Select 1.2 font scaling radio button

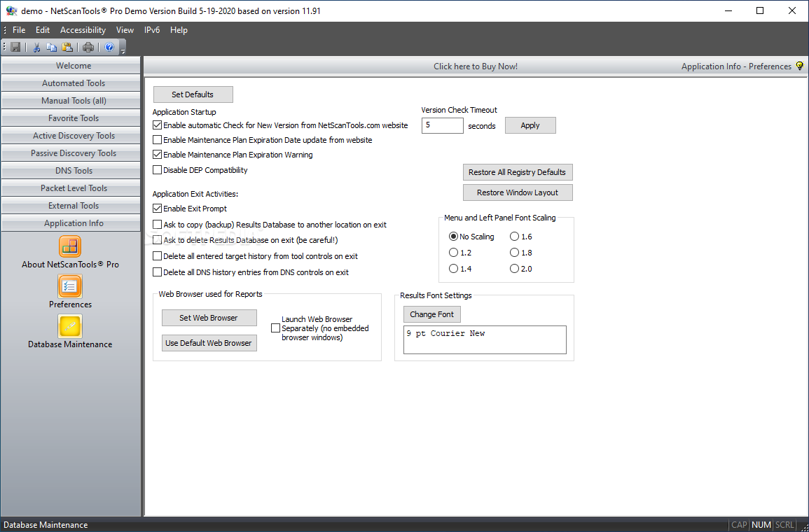[453, 253]
